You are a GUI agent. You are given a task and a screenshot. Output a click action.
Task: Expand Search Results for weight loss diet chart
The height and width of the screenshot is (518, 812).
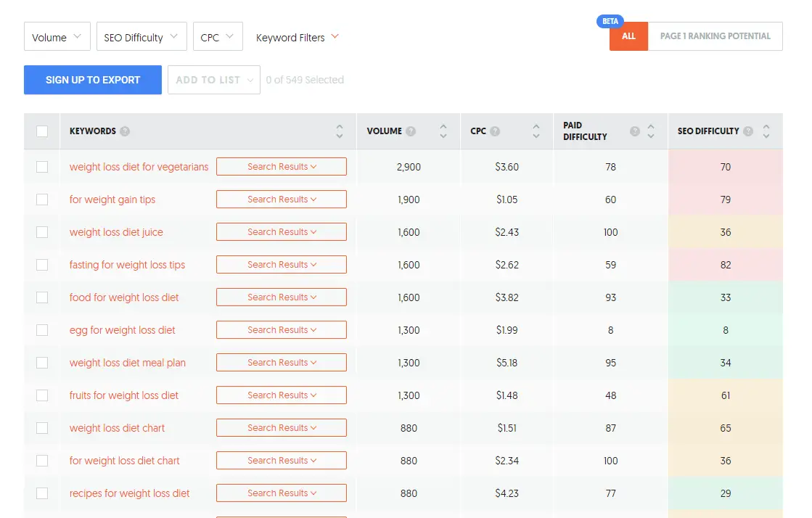coord(282,428)
